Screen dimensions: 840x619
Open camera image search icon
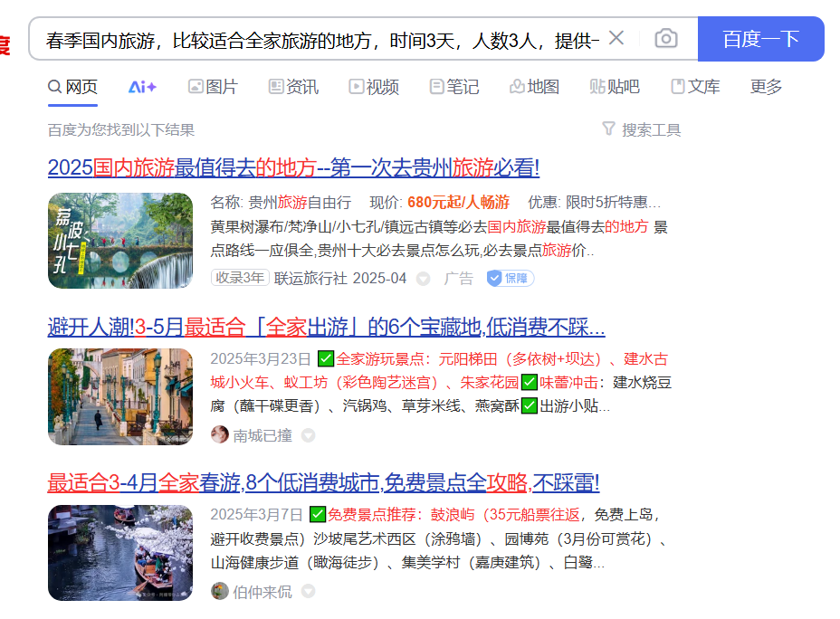(666, 39)
